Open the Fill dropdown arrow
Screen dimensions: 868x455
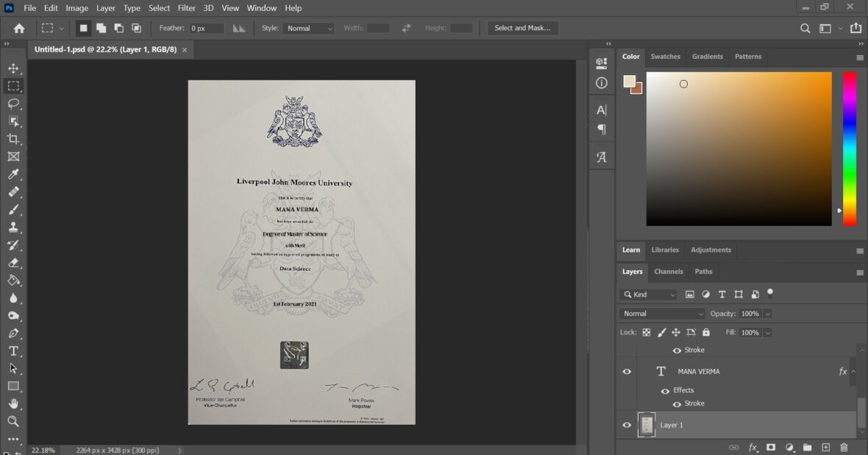(767, 333)
